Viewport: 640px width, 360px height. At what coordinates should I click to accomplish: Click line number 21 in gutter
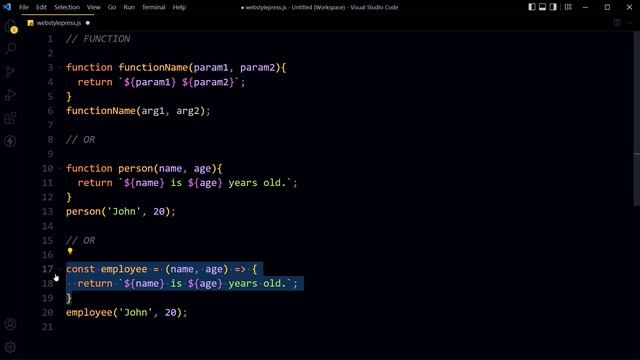[x=47, y=327]
